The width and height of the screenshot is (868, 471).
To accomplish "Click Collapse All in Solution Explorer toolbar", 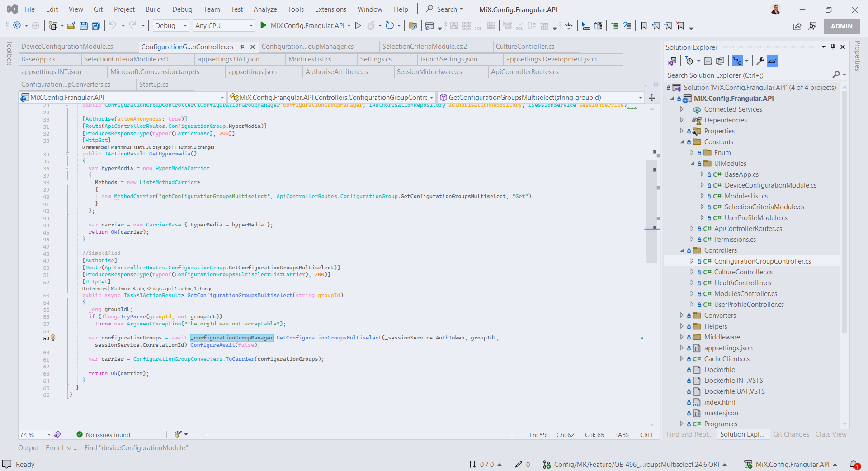I will click(x=708, y=61).
